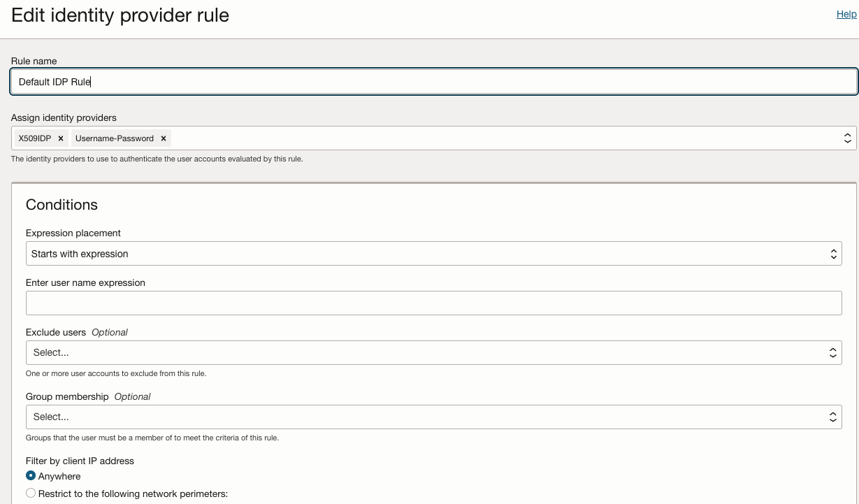
Task: Open the Help link
Action: [846, 14]
